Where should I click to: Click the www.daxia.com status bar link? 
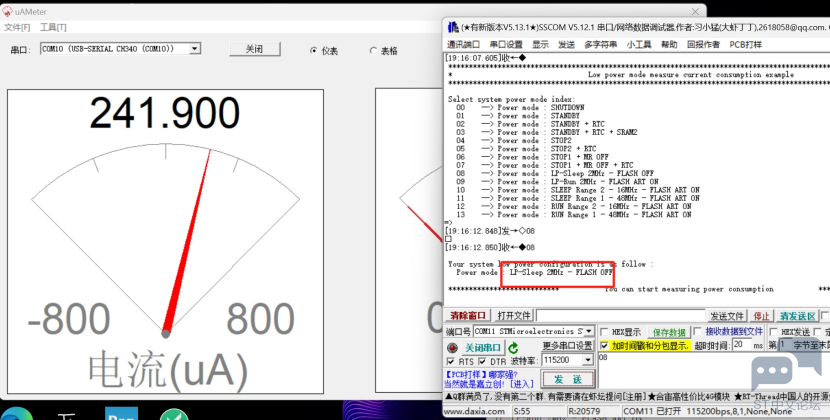[x=474, y=411]
